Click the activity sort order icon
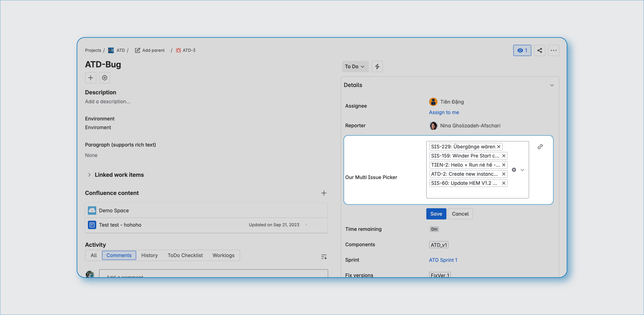Screen dimensions: 644x315 tap(324, 257)
